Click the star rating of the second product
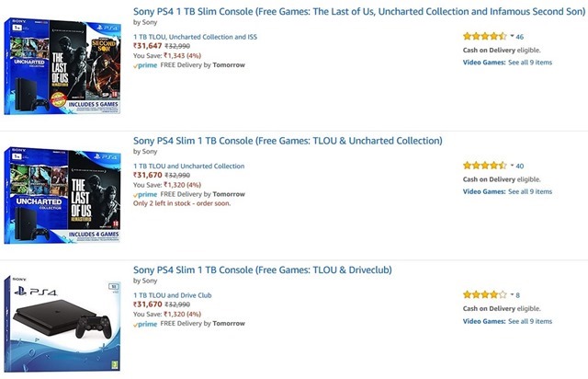 483,166
